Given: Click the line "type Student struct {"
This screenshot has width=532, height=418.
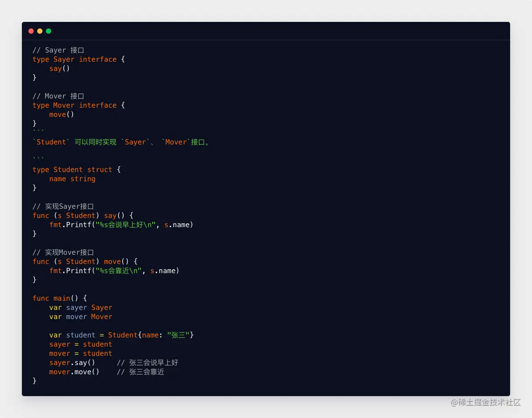Looking at the screenshot, I should 77,170.
